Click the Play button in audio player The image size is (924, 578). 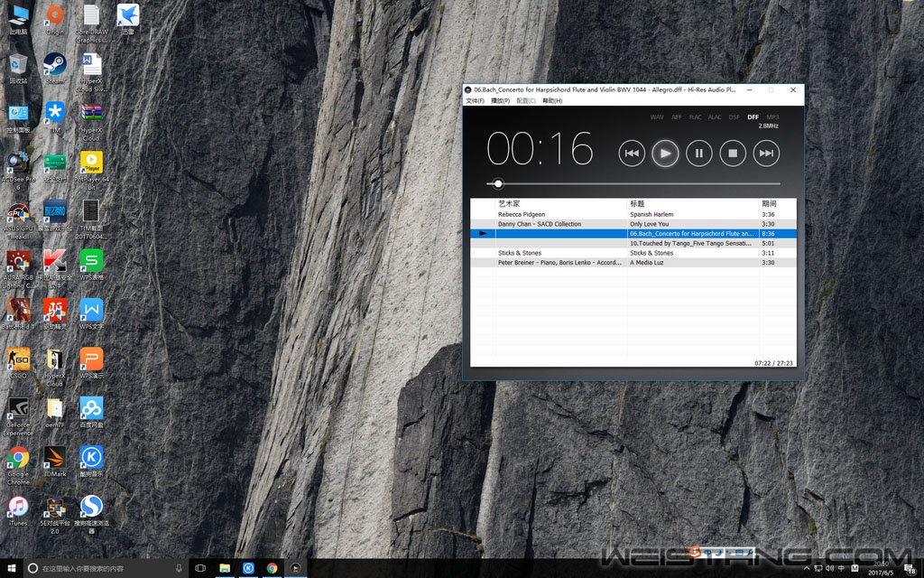pos(665,154)
